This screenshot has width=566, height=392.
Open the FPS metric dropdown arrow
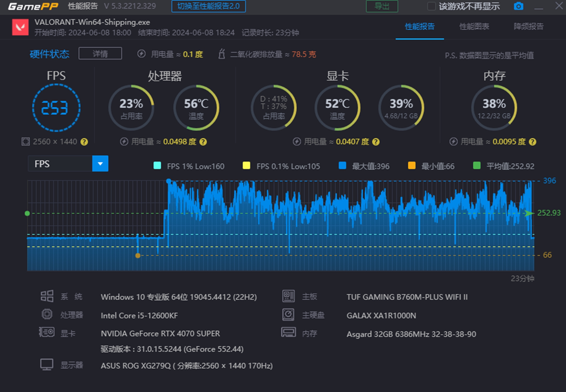pos(100,164)
